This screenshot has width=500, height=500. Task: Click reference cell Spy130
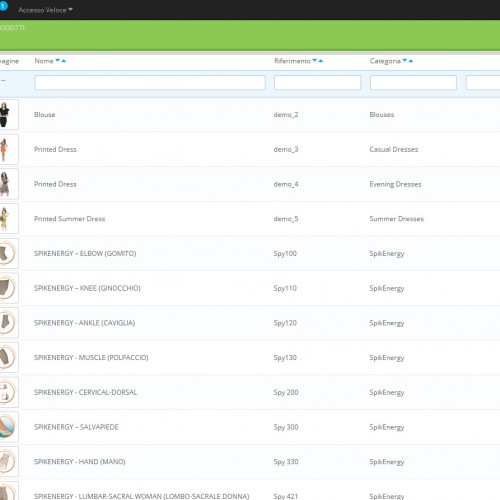tap(285, 357)
